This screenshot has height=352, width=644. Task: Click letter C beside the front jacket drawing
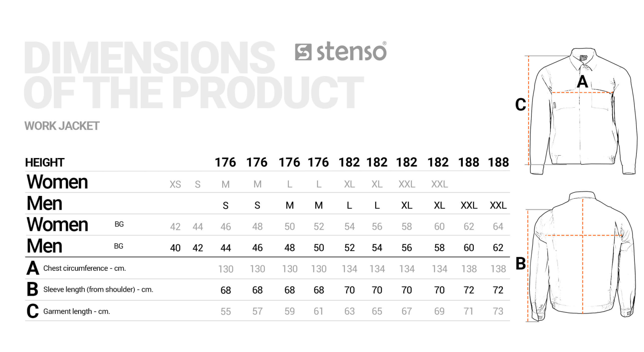(520, 105)
